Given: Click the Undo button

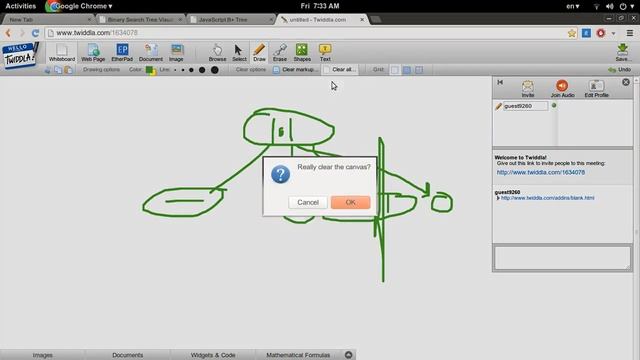Looking at the screenshot, I should 620,70.
